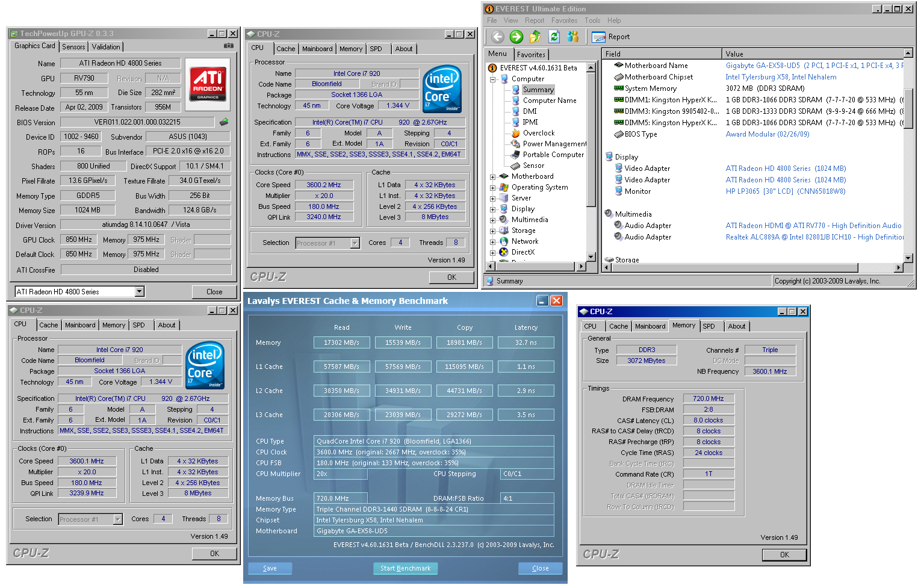Click OK in the memory-timings CPU-Z window
This screenshot has height=588, width=921.
(x=784, y=555)
